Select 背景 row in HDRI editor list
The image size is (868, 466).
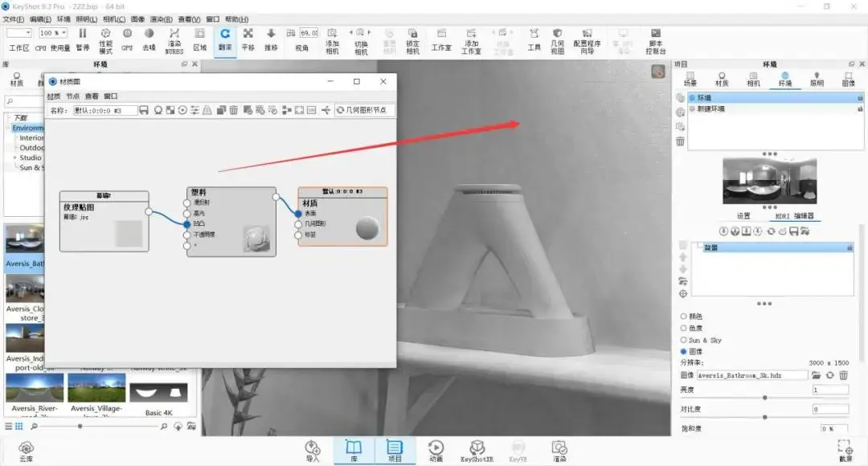[x=773, y=248]
